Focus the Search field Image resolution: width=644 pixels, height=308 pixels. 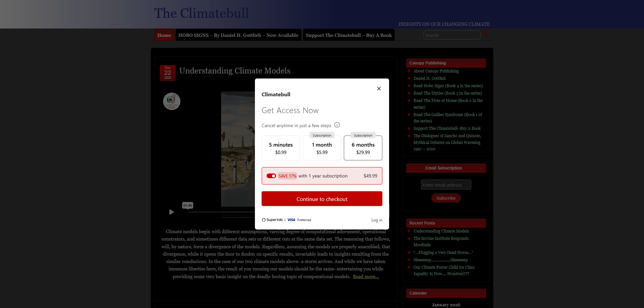pos(452,35)
